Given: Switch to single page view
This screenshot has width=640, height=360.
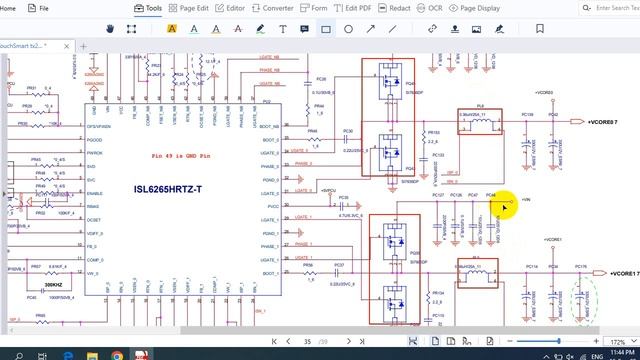Looking at the screenshot, I should 436,341.
